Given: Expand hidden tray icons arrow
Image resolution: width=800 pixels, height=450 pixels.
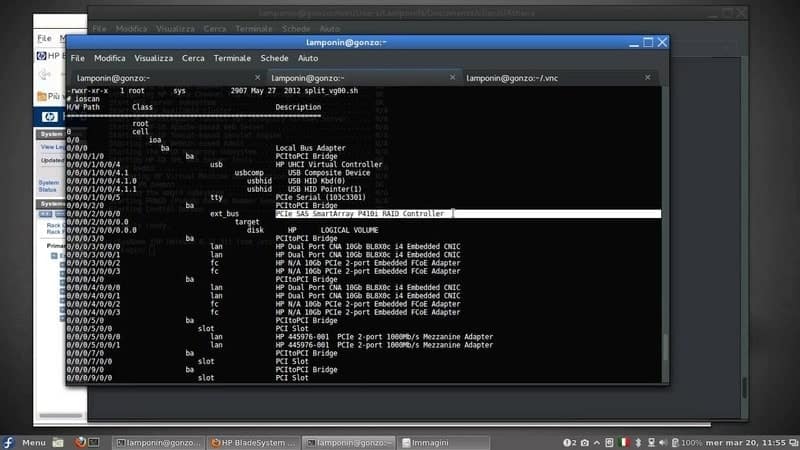Looking at the screenshot, I should [x=596, y=442].
